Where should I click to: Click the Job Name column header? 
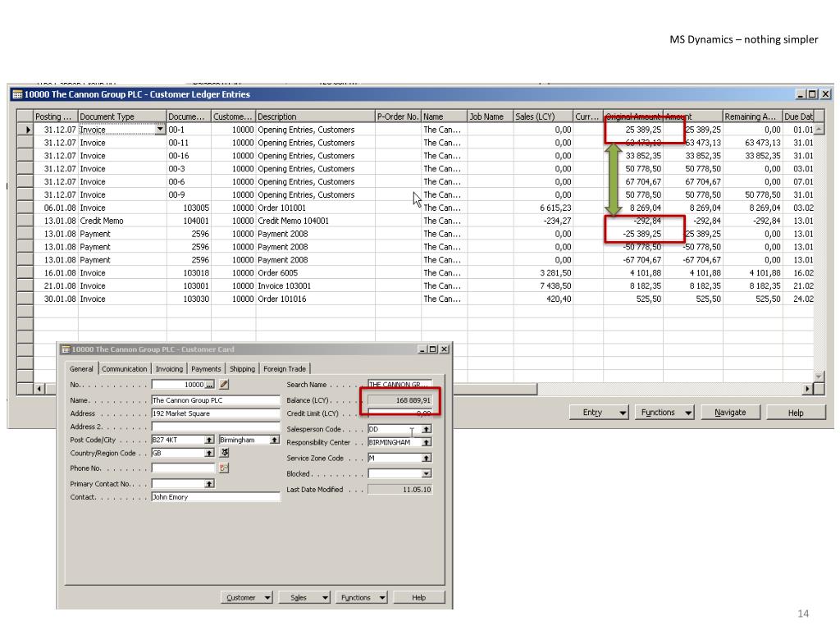click(x=491, y=116)
